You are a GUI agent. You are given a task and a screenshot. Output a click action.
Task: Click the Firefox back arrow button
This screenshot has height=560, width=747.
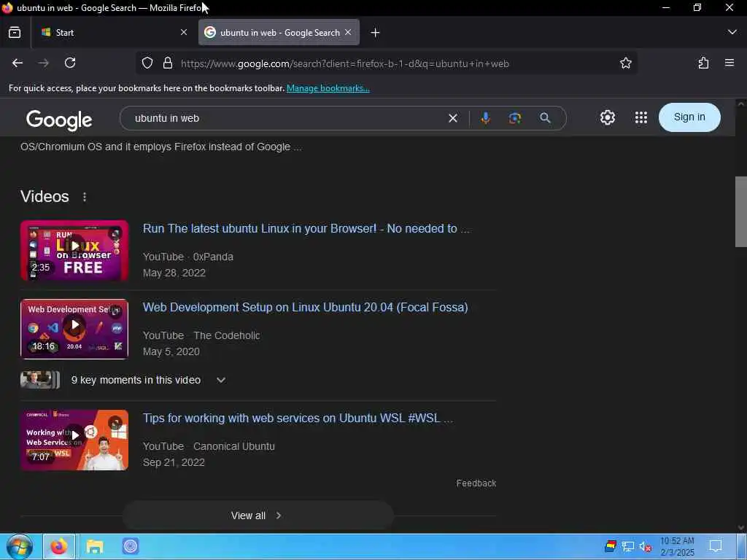click(x=18, y=63)
